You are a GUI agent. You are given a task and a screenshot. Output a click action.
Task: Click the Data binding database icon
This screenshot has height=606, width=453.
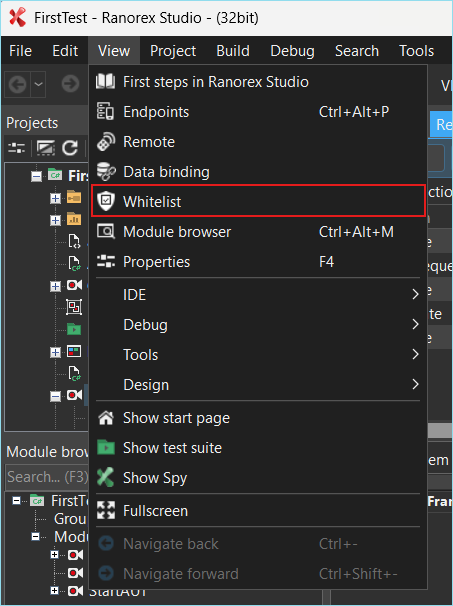point(106,172)
